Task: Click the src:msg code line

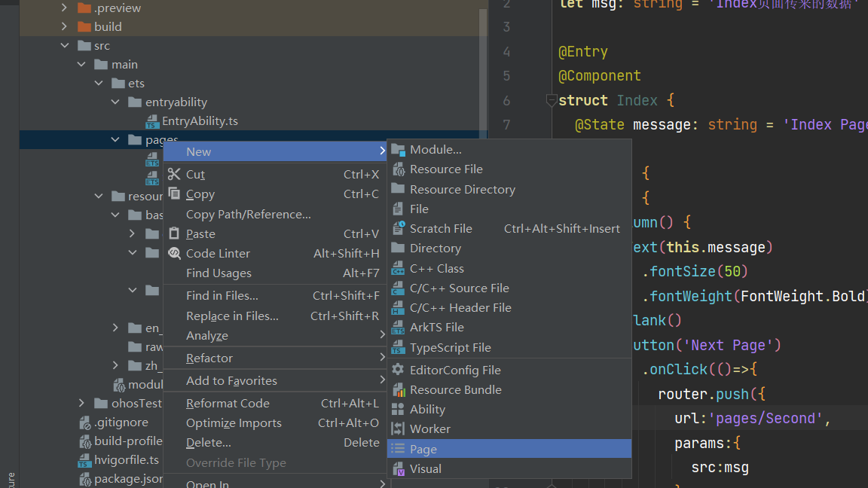Action: click(x=720, y=468)
